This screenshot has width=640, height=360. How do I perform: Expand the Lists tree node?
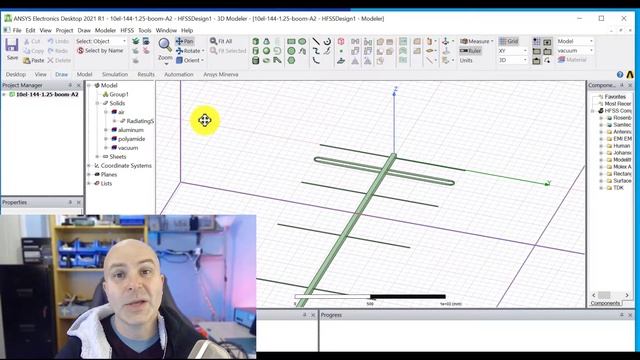point(89,183)
